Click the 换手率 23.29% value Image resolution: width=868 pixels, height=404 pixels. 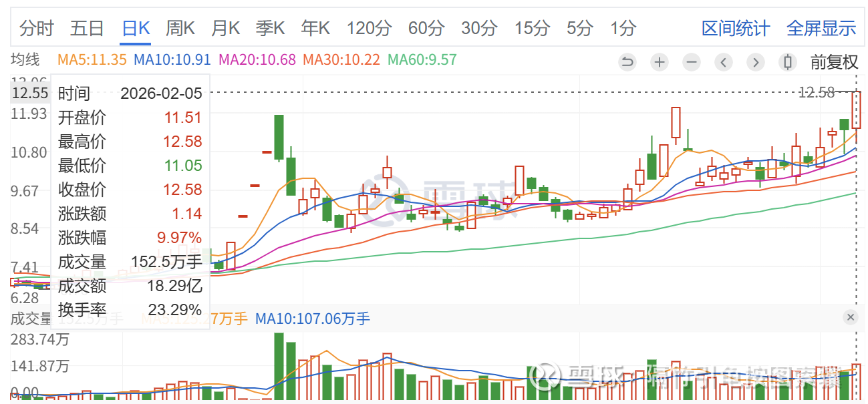175,310
